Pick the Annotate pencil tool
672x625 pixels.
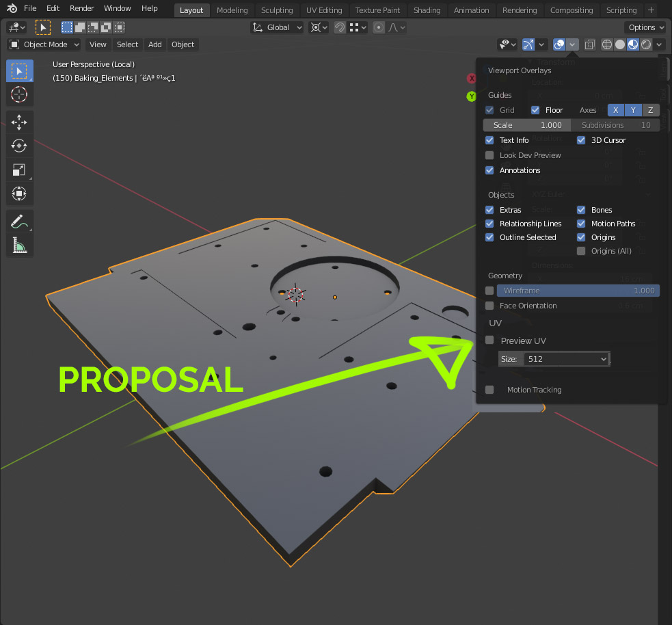pyautogui.click(x=19, y=222)
